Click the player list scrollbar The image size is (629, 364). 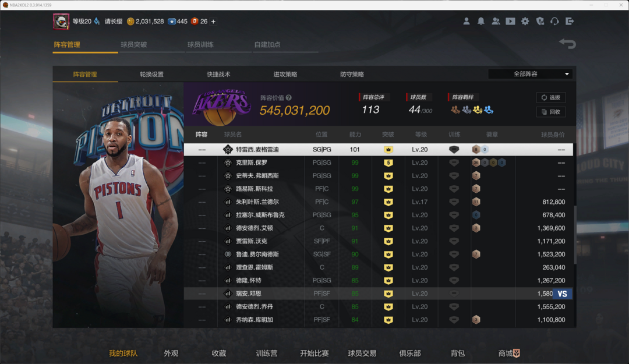575,235
